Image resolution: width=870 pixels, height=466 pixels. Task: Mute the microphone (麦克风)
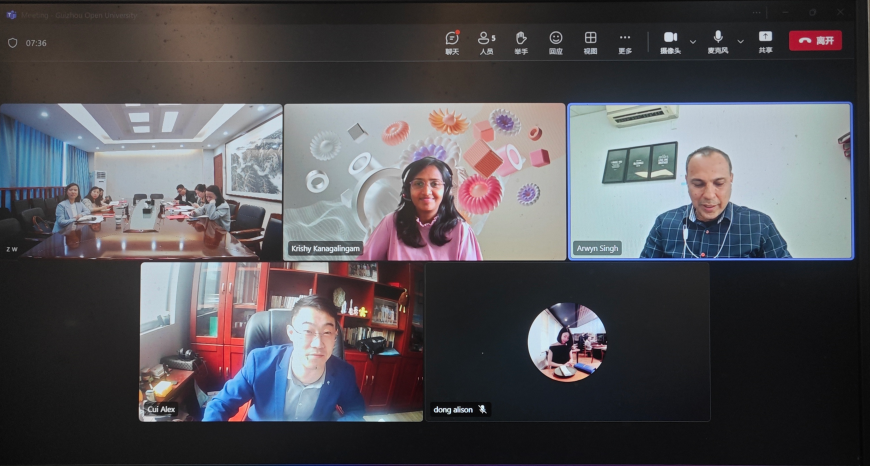(718, 39)
